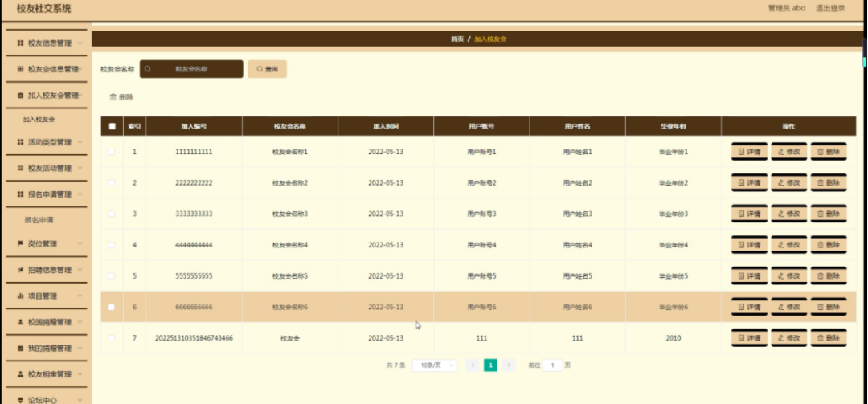Click 删除 for row 7 校友会

tap(829, 337)
